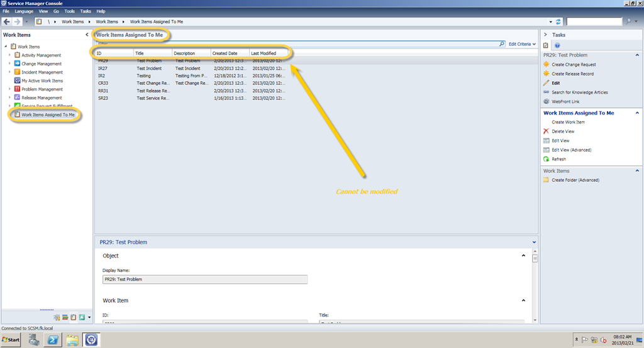Screen dimensions: 644x348
Task: Collapse the Work Item section in details
Action: coord(524,301)
